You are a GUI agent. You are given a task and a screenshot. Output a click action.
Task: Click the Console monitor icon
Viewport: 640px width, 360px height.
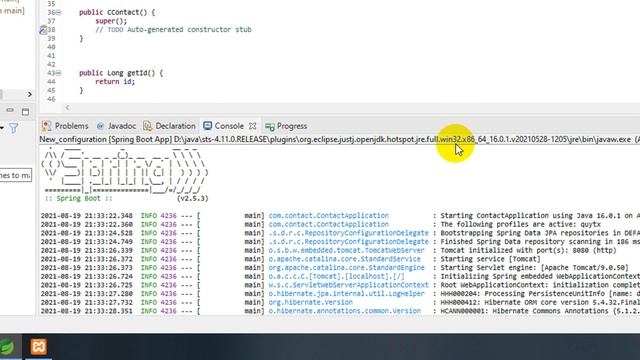click(208, 126)
